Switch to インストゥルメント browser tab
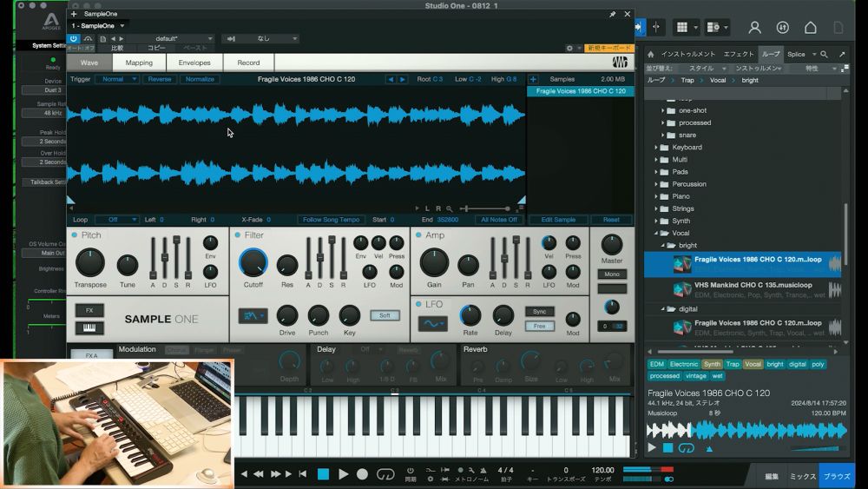 pos(688,54)
